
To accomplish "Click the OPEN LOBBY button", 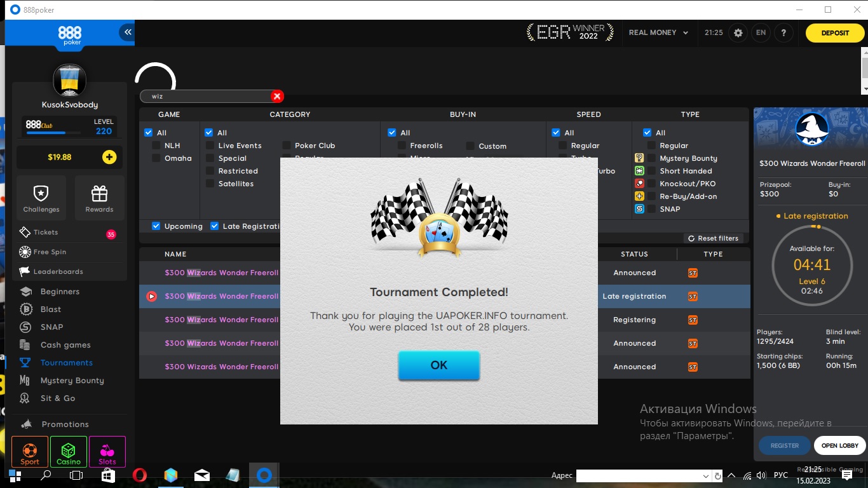I will tap(839, 445).
